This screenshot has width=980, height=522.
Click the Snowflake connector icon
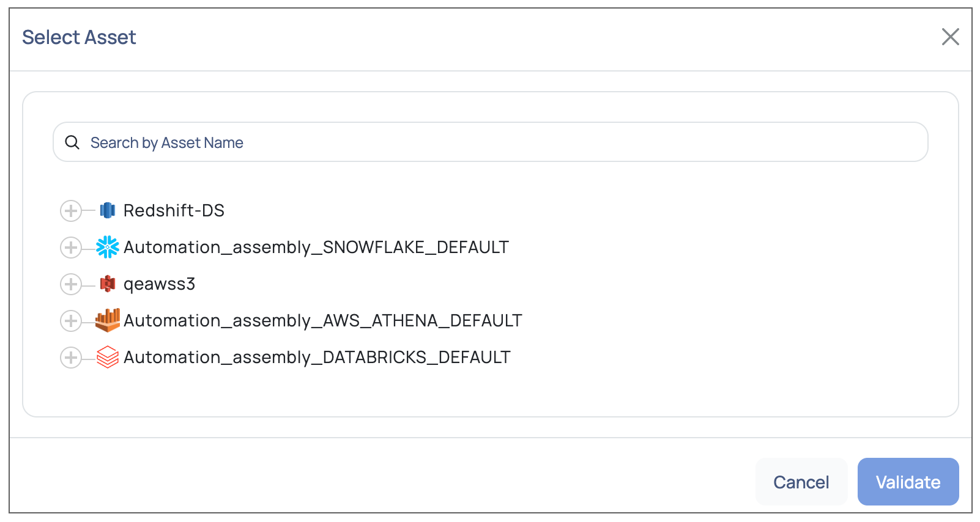[108, 247]
